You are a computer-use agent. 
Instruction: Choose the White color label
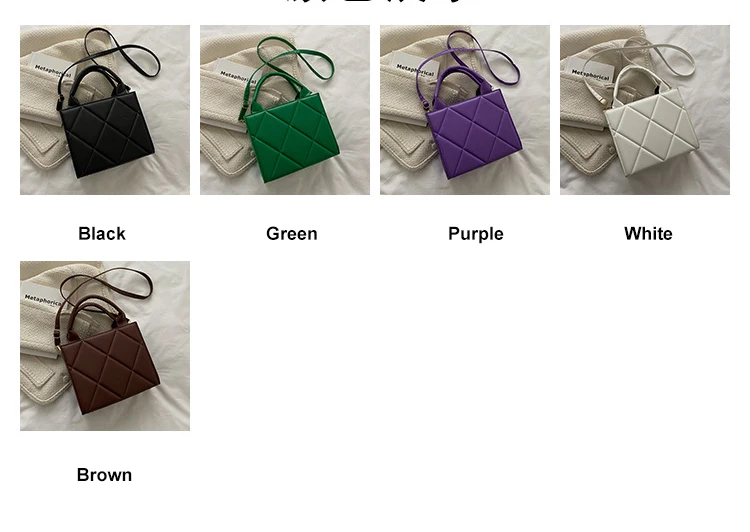[649, 234]
